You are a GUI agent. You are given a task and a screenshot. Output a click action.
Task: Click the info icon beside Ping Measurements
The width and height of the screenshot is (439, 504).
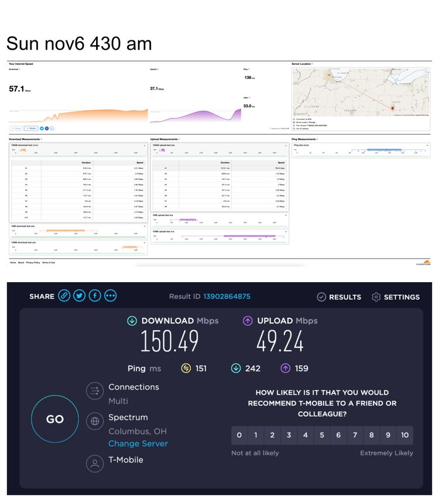tap(317, 139)
